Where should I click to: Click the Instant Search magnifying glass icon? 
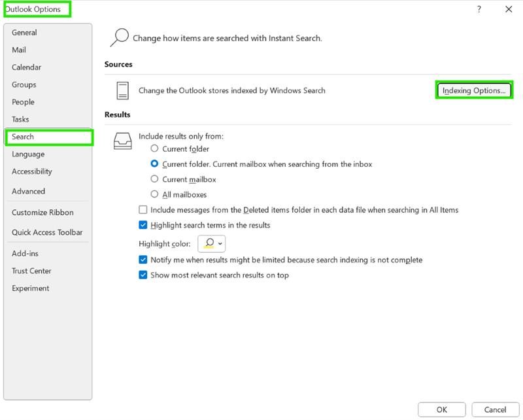(120, 37)
